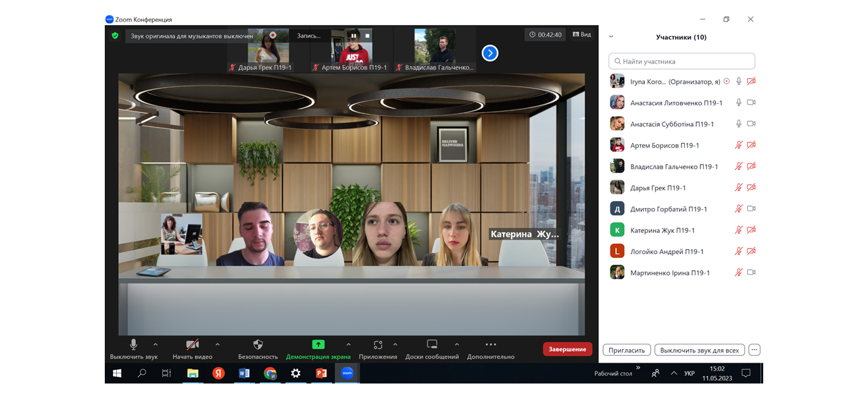Screen dimensions: 868x397
Task: Collapse participants panel with header chevron
Action: pos(611,37)
